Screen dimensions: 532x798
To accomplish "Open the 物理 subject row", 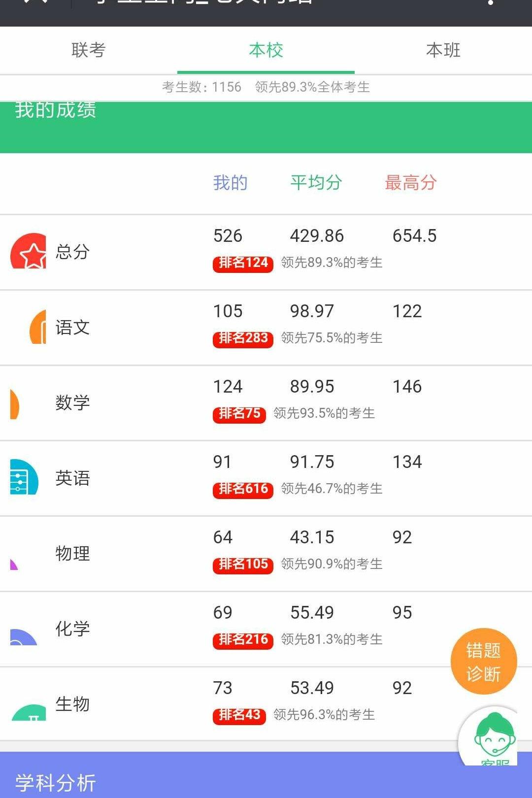I will click(x=73, y=553).
